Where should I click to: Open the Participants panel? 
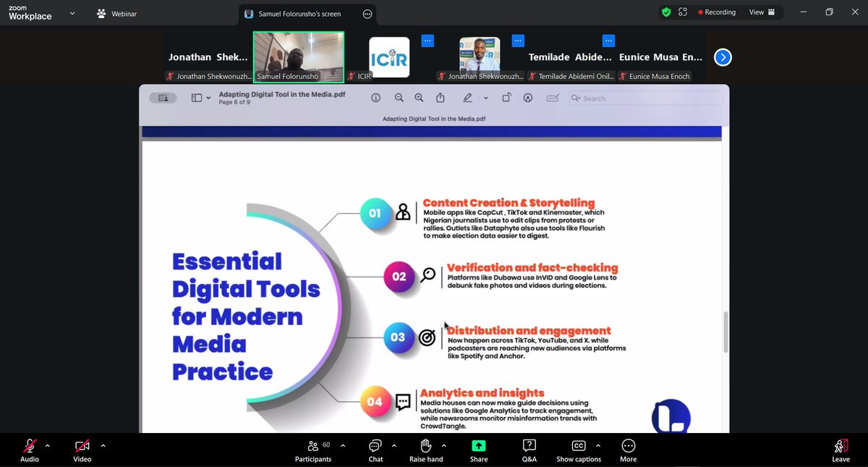(313, 450)
